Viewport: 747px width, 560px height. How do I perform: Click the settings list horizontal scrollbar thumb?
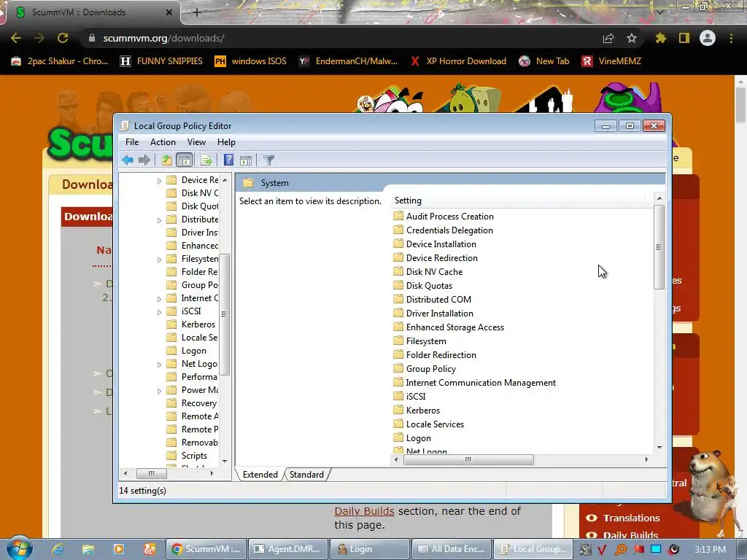click(x=468, y=459)
